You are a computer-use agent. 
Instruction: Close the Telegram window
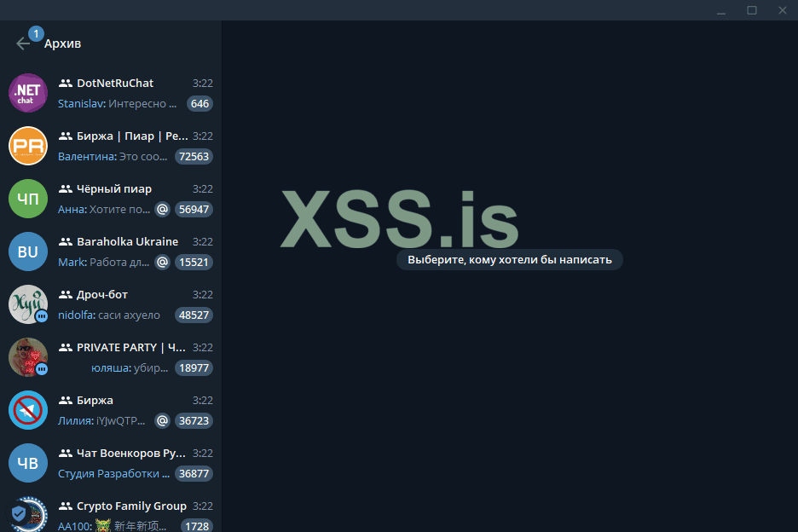pos(782,10)
